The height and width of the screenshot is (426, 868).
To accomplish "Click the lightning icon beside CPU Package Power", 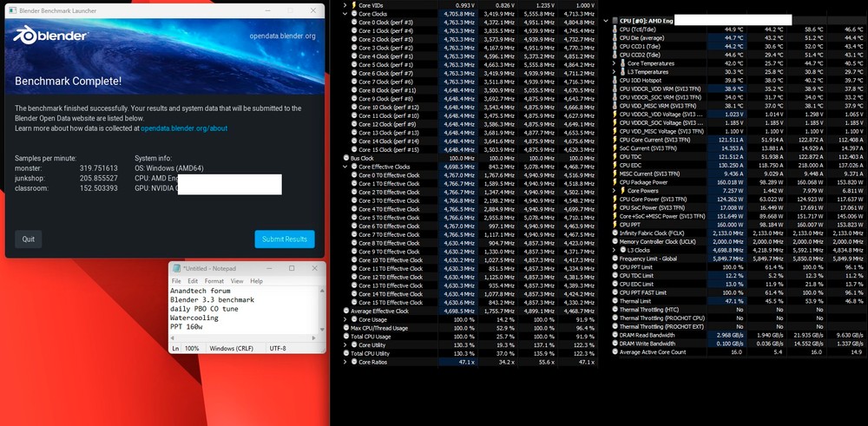I will [615, 182].
